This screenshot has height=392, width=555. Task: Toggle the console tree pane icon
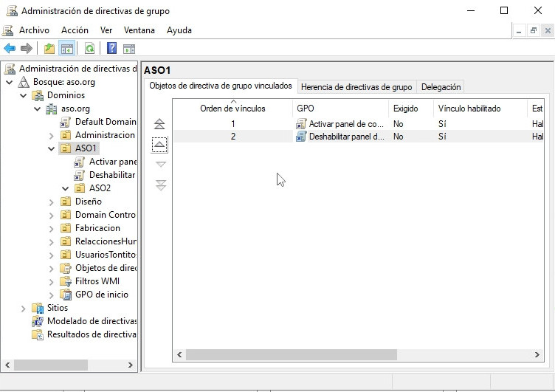click(66, 49)
